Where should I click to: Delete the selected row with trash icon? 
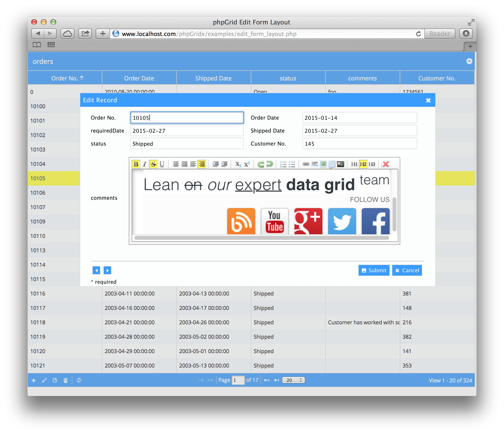point(65,380)
